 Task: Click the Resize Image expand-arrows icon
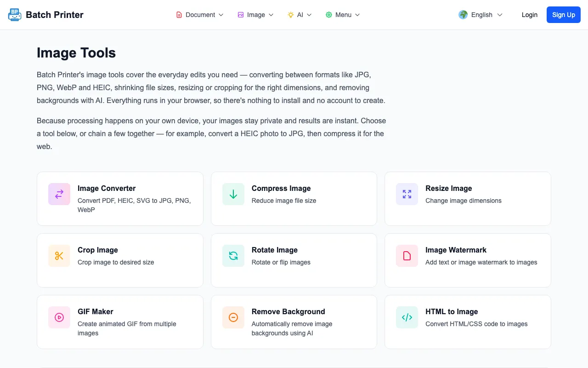(407, 194)
